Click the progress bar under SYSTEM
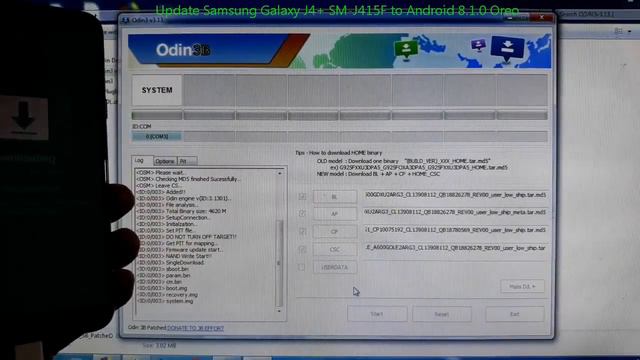Viewport: 640px width, 360px height. click(157, 116)
